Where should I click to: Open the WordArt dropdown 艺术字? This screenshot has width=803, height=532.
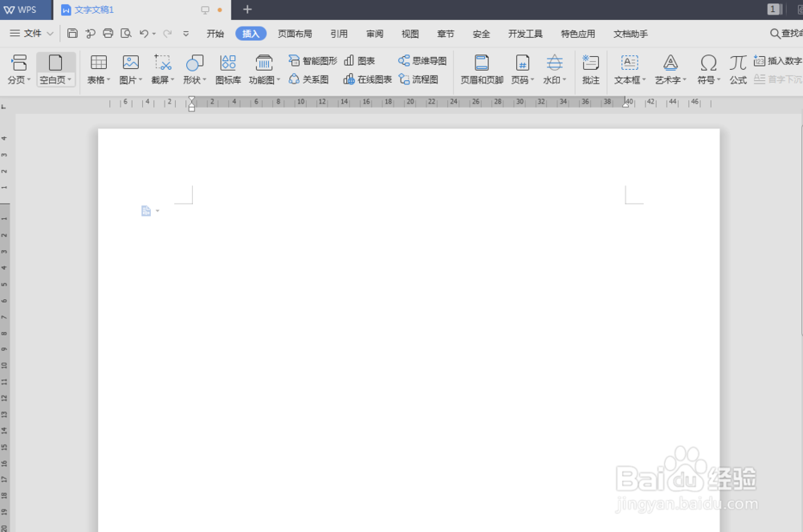(671, 70)
